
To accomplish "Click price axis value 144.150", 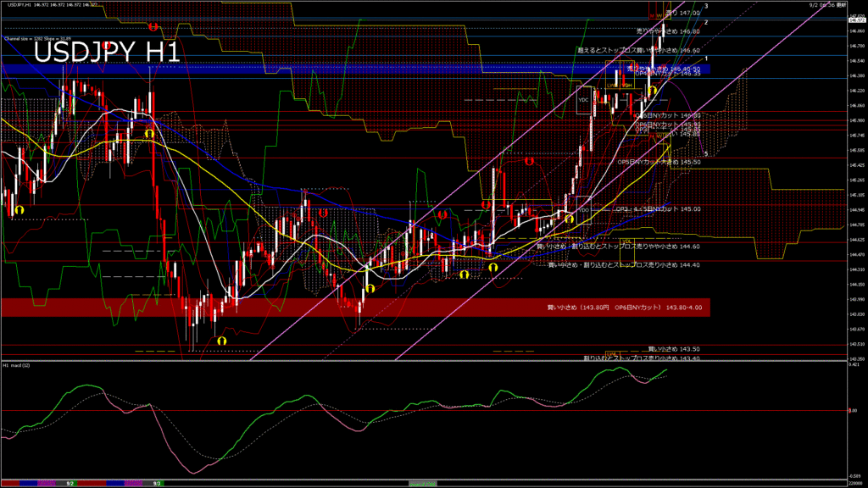I will [x=857, y=285].
